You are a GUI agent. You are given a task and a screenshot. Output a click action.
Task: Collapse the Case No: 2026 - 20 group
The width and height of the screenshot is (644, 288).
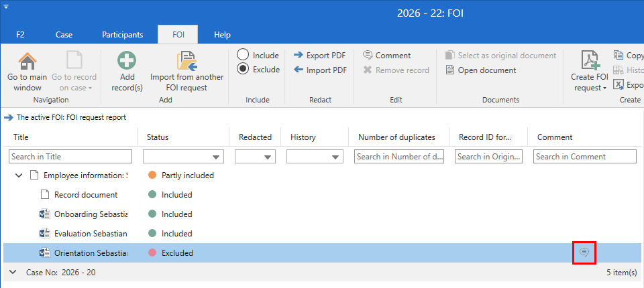click(12, 272)
